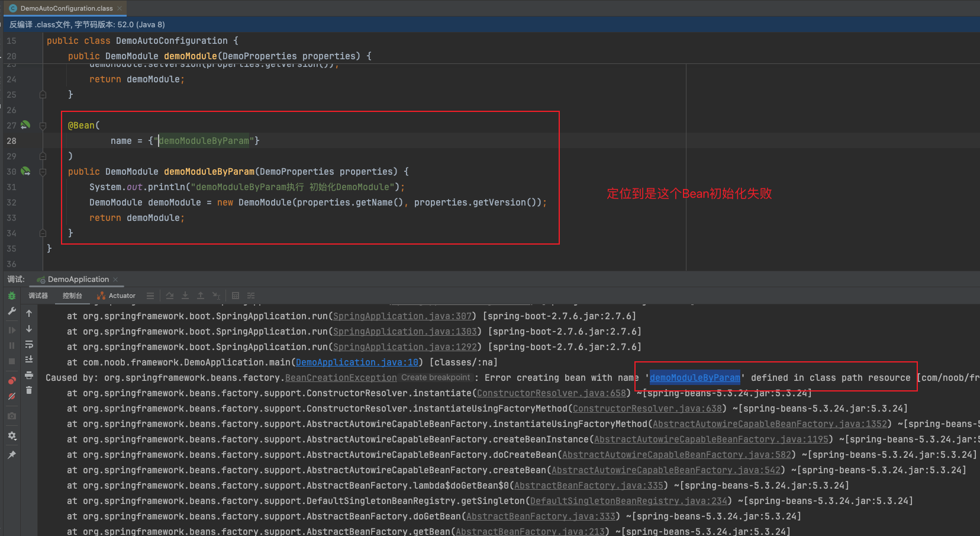This screenshot has height=536, width=980.
Task: Click the Pause Program icon
Action: pos(12,345)
